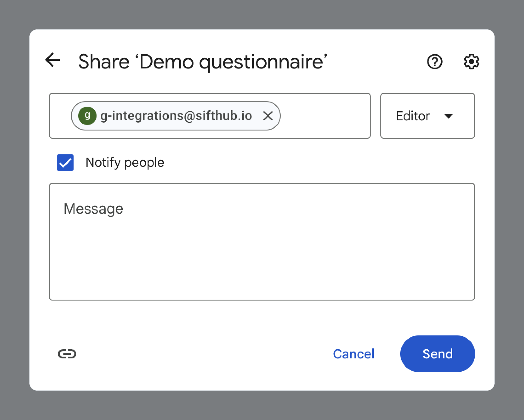The width and height of the screenshot is (524, 420).
Task: Click the back arrow icon
Action: (x=52, y=60)
